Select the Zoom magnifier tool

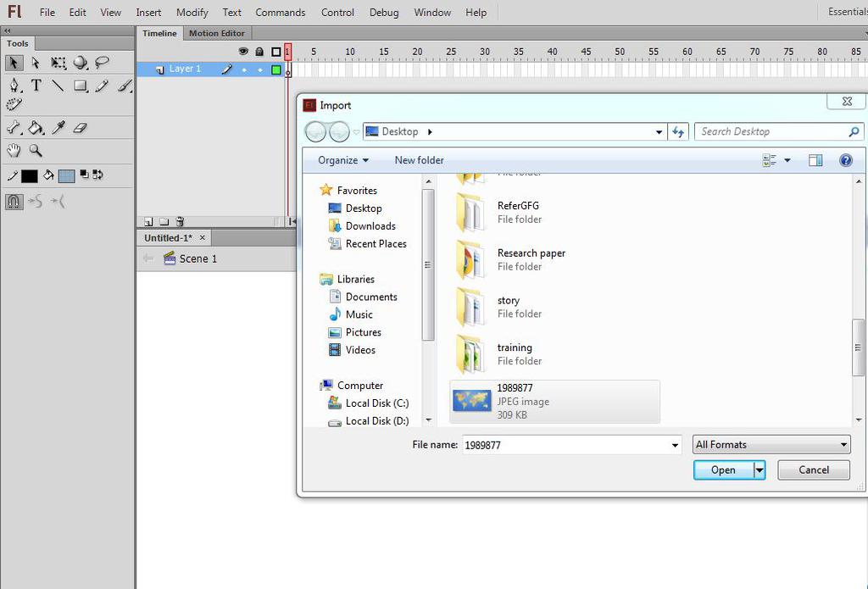tap(36, 150)
